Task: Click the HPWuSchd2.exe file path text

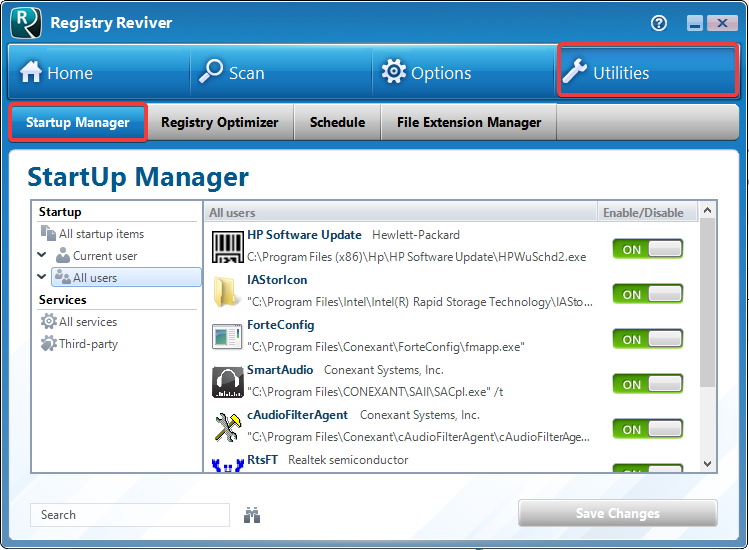Action: click(x=417, y=257)
